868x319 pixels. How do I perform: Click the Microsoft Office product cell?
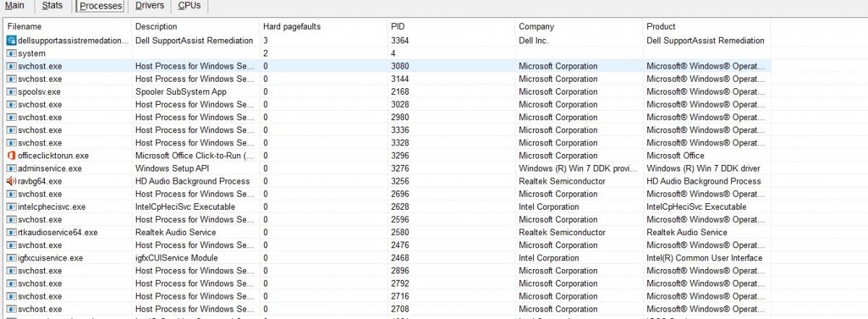tap(675, 156)
